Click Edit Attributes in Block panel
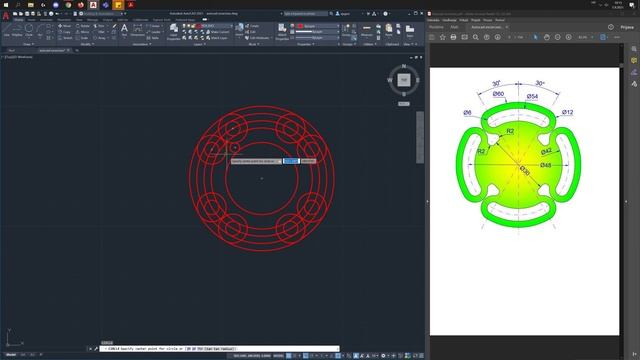Screen dimensions: 640x360 [x=259, y=38]
